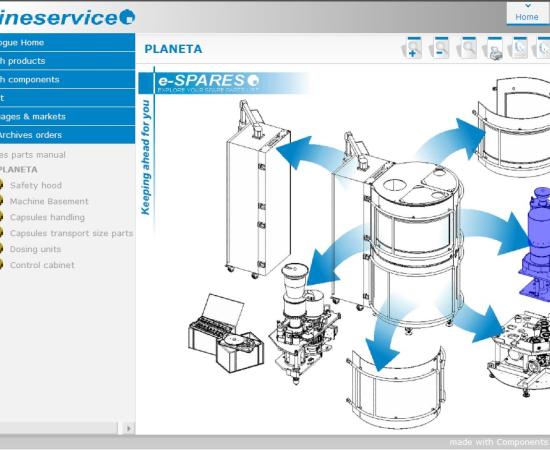Viewport: 550px width, 450px height.
Task: Click the pointer icon next to printer
Action: tap(518, 47)
